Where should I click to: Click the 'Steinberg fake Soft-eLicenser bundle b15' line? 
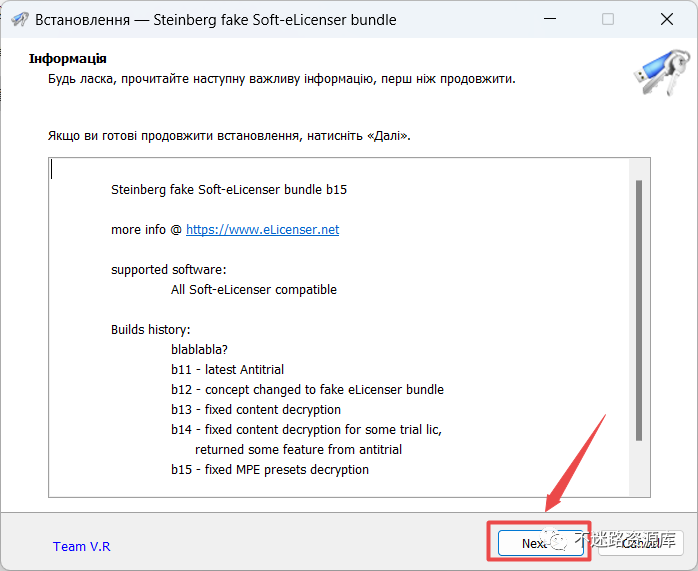click(x=229, y=190)
